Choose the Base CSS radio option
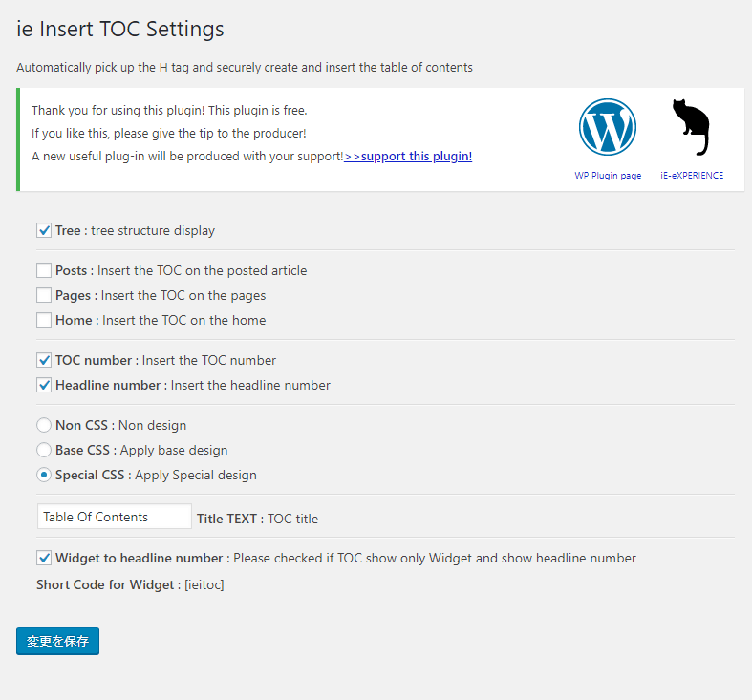Screen dimensions: 752x700 tap(44, 450)
